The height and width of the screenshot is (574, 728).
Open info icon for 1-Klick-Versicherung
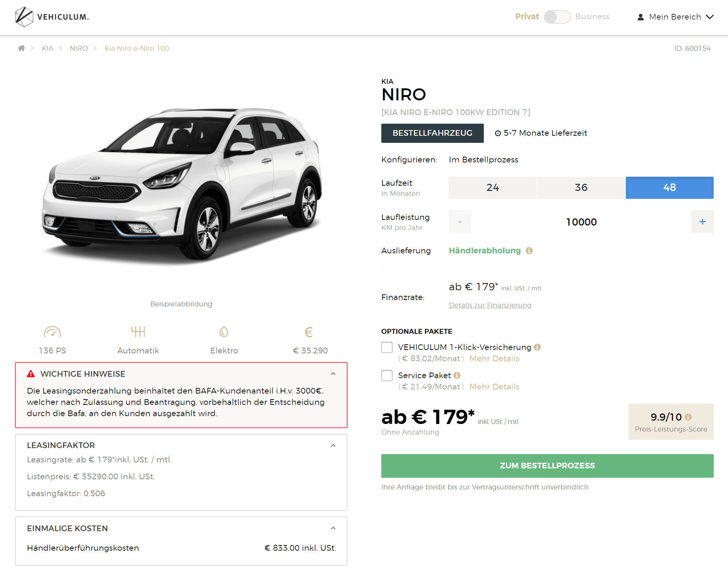[537, 347]
